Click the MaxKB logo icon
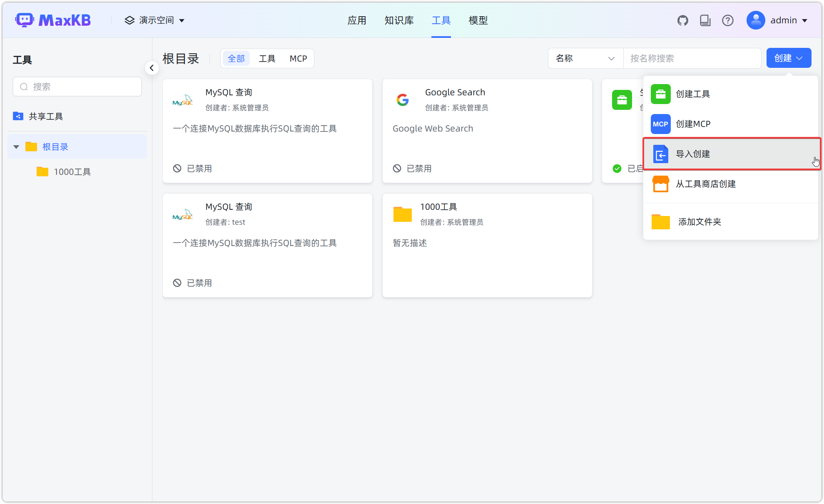This screenshot has width=824, height=504. coord(25,20)
